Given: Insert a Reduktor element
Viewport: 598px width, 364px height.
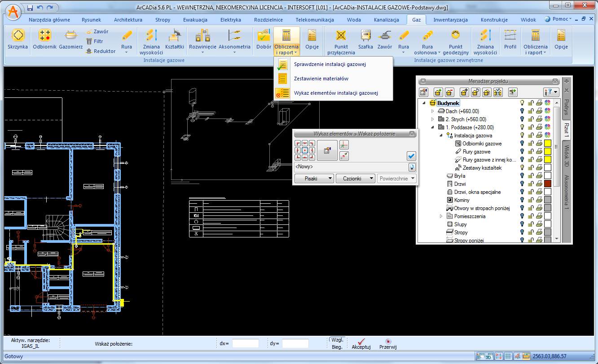Looking at the screenshot, I should (x=100, y=51).
